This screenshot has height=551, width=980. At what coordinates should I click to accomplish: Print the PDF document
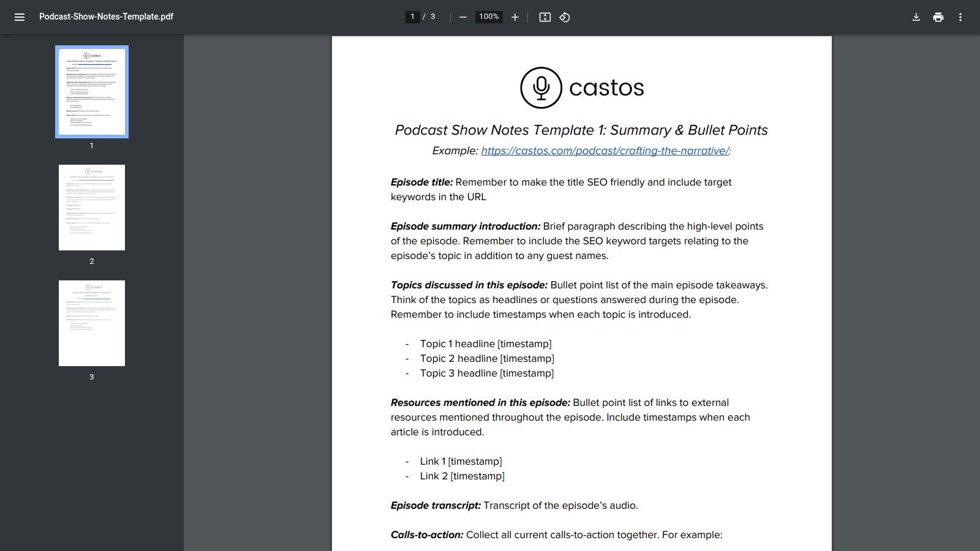(938, 17)
